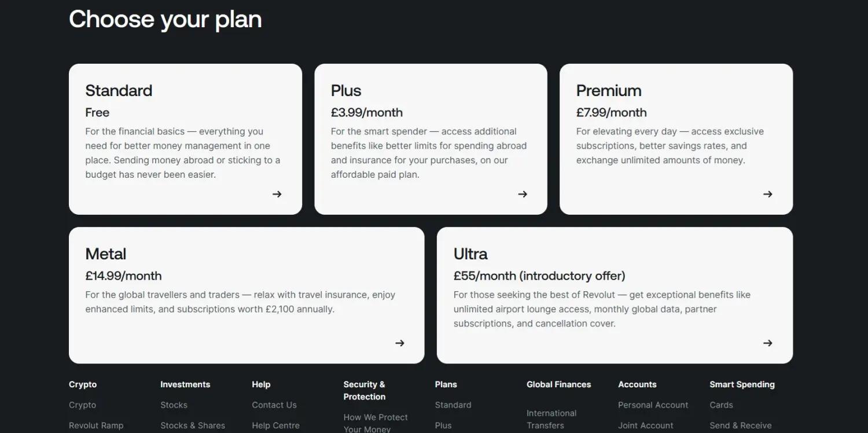This screenshot has width=868, height=433.
Task: Open Send & Receive footer link
Action: [741, 425]
